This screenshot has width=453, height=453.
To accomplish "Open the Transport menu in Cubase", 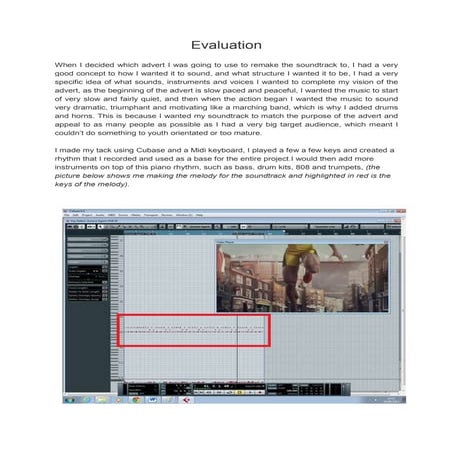I will (x=151, y=215).
